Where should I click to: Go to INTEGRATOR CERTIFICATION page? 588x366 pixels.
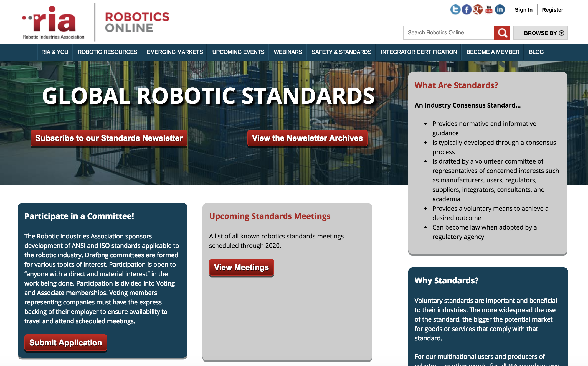pyautogui.click(x=419, y=52)
